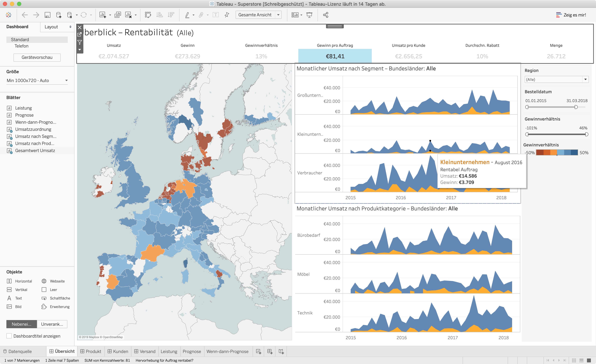Image resolution: width=596 pixels, height=364 pixels.
Task: Click the swap rows and columns icon
Action: pyautogui.click(x=148, y=15)
